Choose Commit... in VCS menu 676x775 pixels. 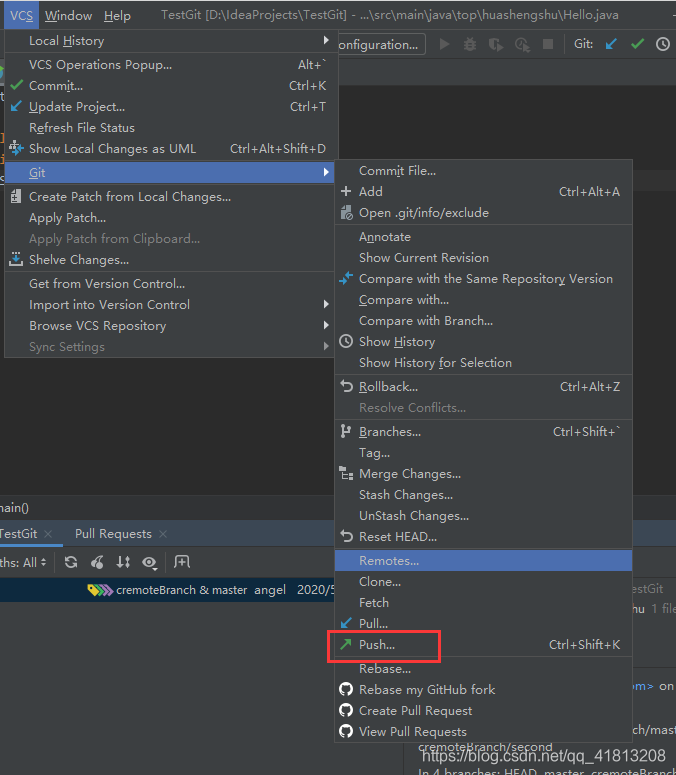click(x=169, y=86)
